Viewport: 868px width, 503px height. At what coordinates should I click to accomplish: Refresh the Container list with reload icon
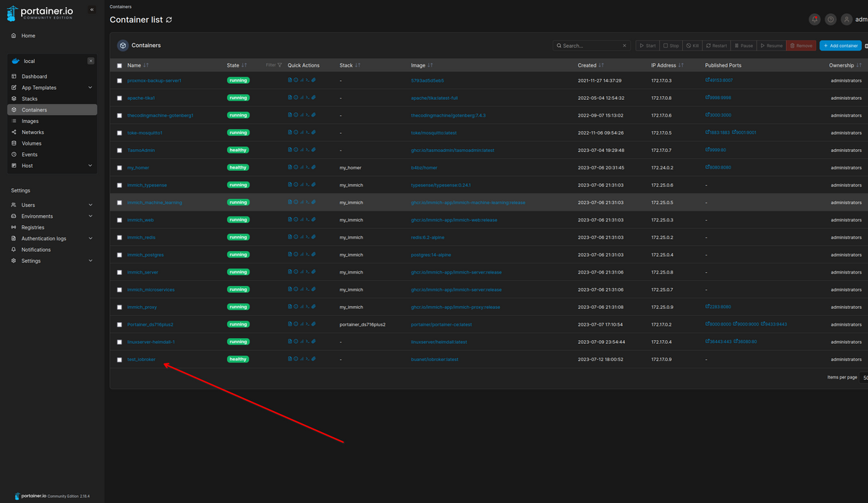169,20
